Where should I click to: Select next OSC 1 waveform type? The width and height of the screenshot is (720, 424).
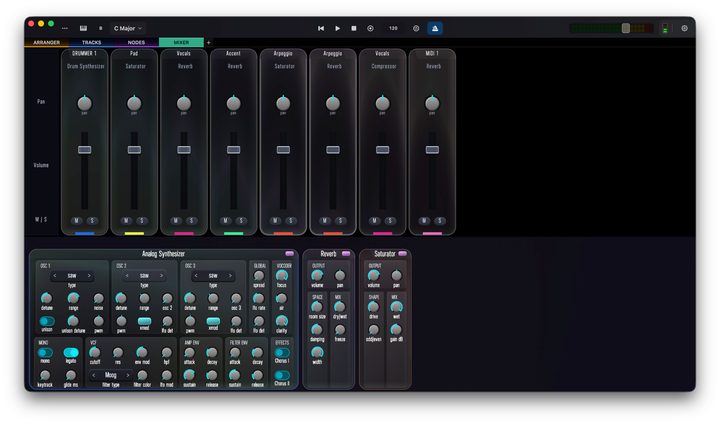[89, 276]
